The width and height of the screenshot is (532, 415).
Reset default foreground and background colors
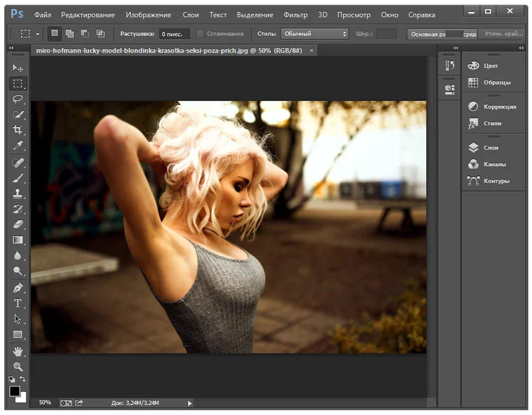pos(12,379)
